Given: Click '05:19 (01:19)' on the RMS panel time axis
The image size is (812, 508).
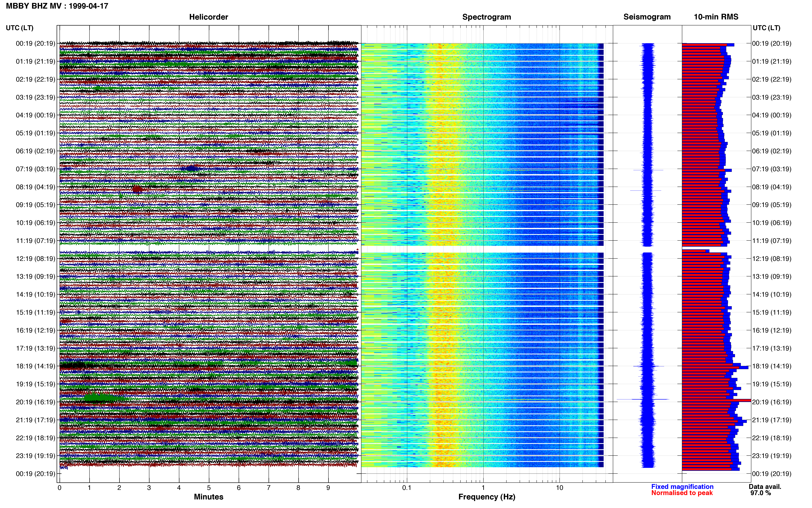Looking at the screenshot, I should [771, 133].
